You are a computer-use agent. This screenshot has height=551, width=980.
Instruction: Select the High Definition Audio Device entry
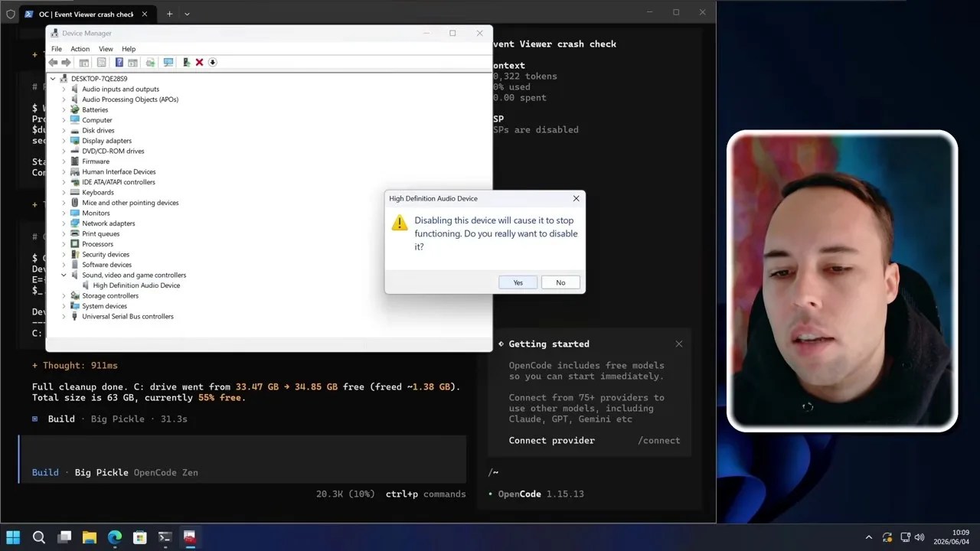(x=136, y=285)
